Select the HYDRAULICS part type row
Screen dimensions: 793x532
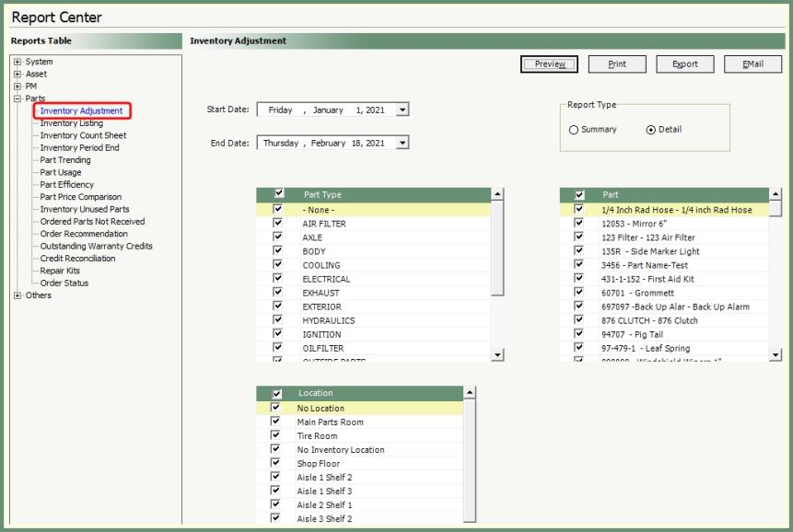[x=374, y=320]
